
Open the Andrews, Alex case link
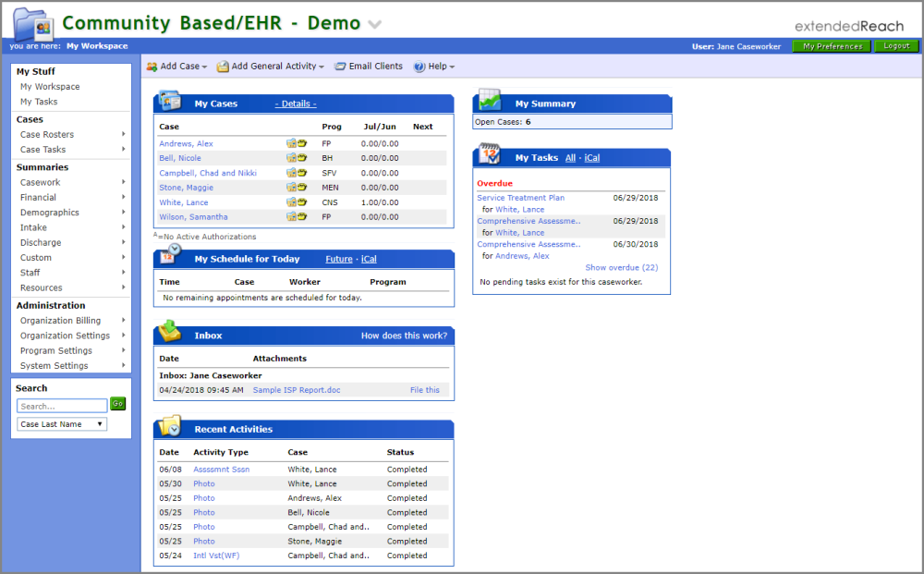coord(187,144)
